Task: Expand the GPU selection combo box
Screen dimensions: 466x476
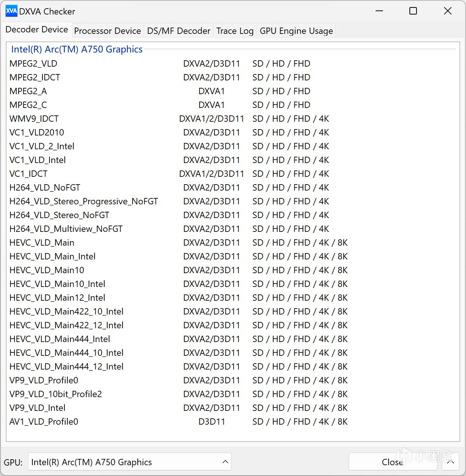Action: point(130,462)
